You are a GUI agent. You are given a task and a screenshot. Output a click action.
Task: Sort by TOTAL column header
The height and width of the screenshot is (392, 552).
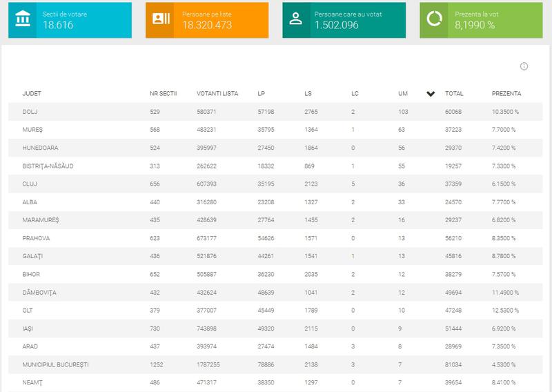pyautogui.click(x=454, y=93)
